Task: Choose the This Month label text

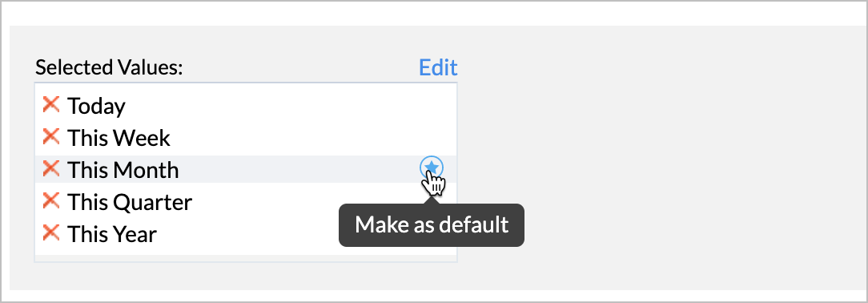Action: [x=123, y=170]
